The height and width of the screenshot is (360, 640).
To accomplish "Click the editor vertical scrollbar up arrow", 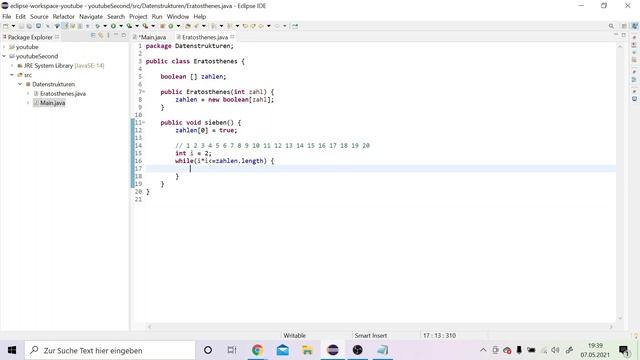I will click(x=620, y=47).
